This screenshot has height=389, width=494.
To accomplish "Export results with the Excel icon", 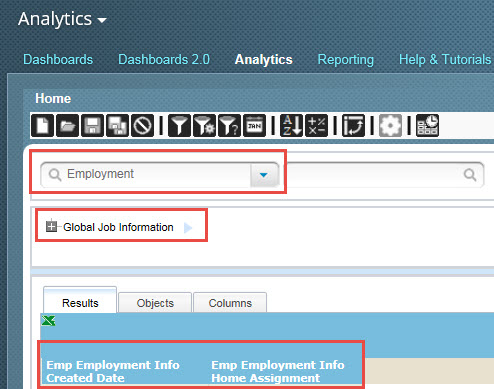I will [x=49, y=321].
